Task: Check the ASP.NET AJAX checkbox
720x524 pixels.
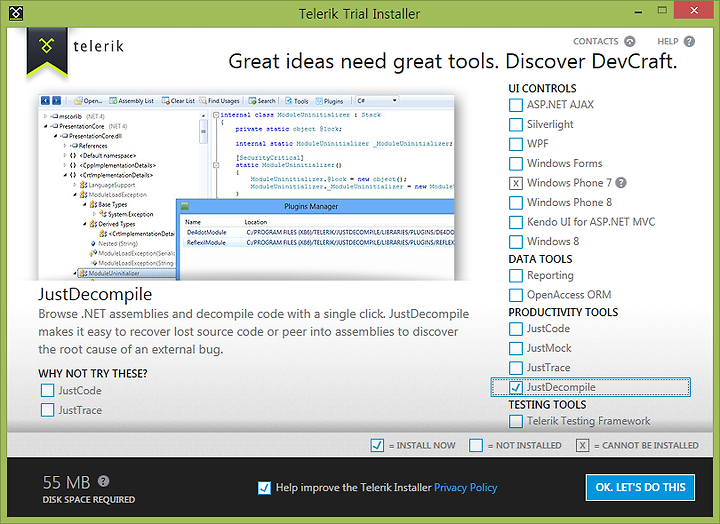Action: coord(516,105)
